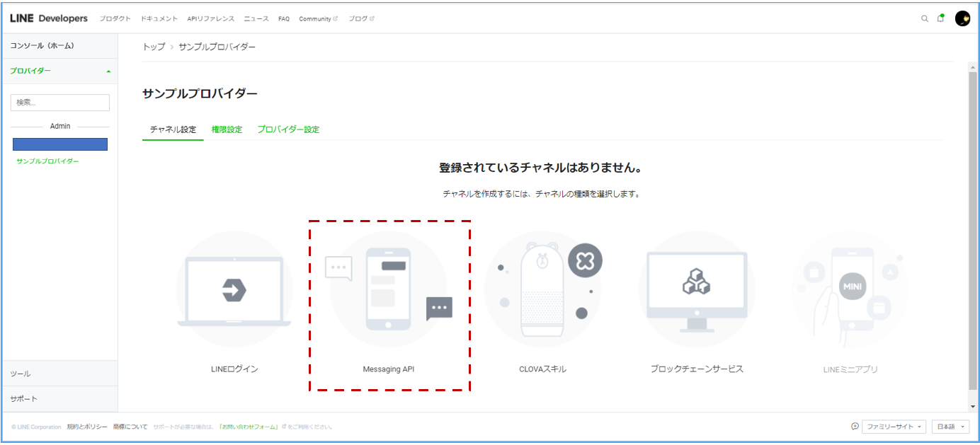
Task: Click the history clock icon in footer
Action: tap(856, 427)
